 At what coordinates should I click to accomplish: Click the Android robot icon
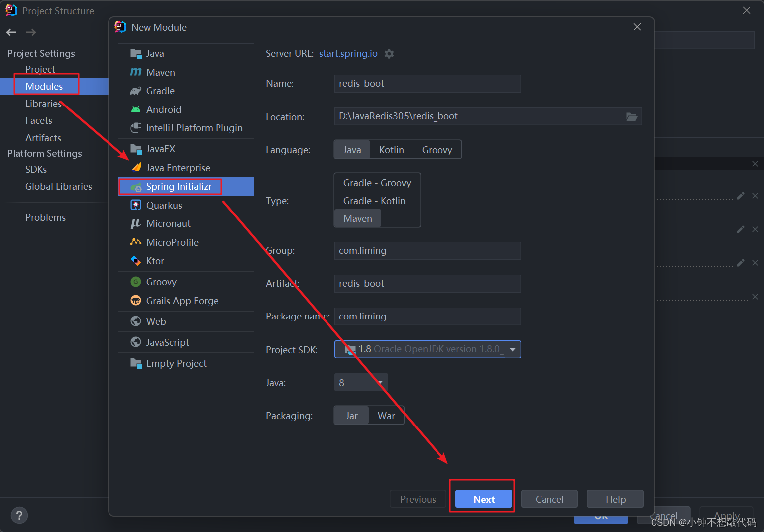tap(136, 109)
